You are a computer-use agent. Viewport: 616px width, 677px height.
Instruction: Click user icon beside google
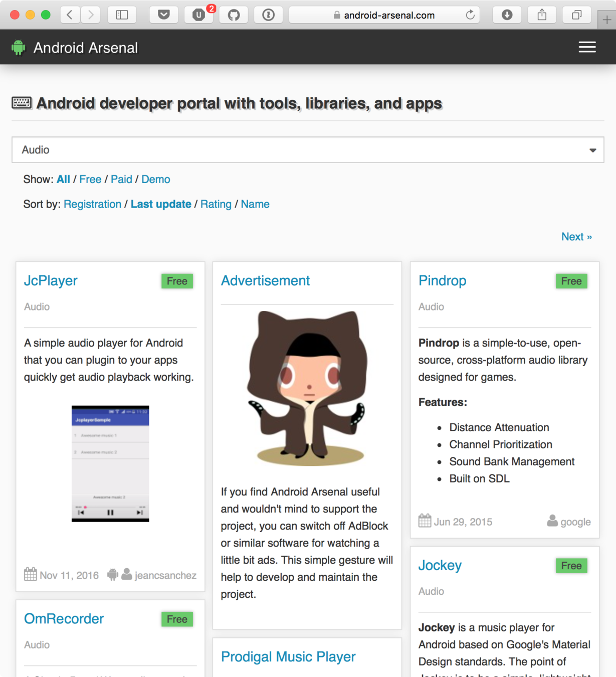click(552, 521)
